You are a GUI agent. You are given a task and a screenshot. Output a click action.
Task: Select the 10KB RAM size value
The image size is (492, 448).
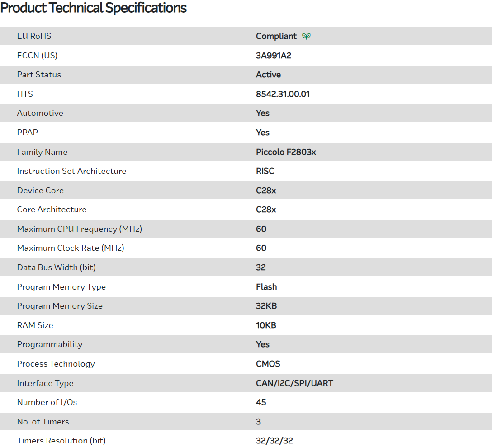pyautogui.click(x=266, y=325)
